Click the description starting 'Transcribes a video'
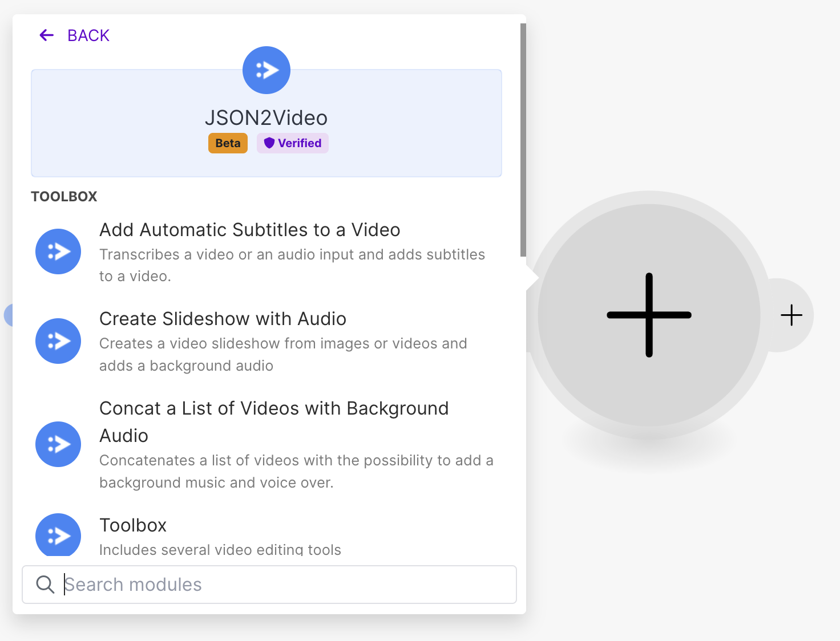Viewport: 840px width, 641px height. coord(292,265)
